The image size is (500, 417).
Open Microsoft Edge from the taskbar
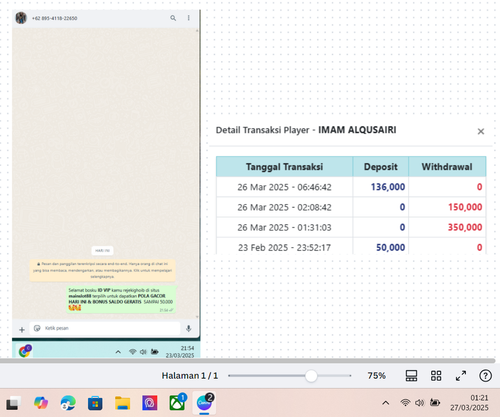(x=68, y=403)
